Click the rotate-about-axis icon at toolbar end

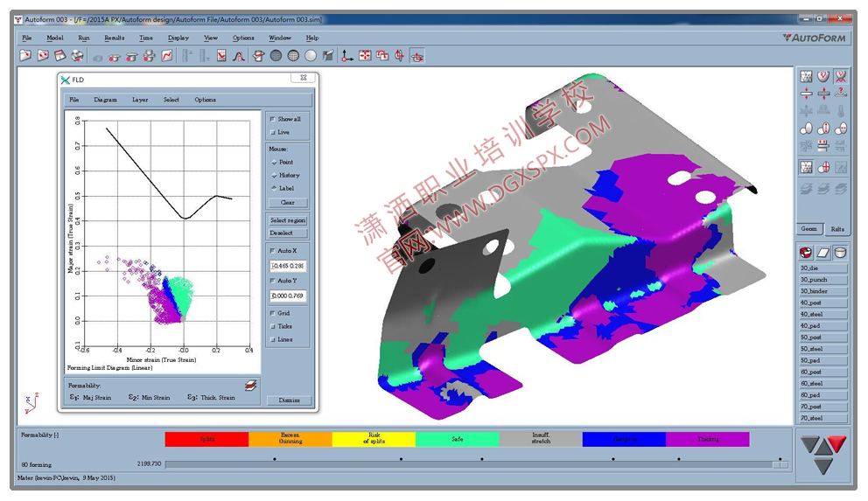416,56
